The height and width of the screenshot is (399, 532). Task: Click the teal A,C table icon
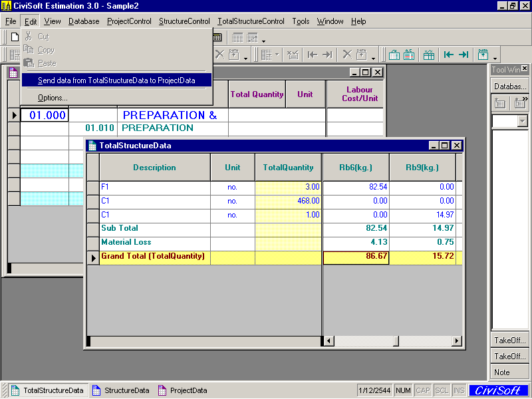tap(409, 55)
